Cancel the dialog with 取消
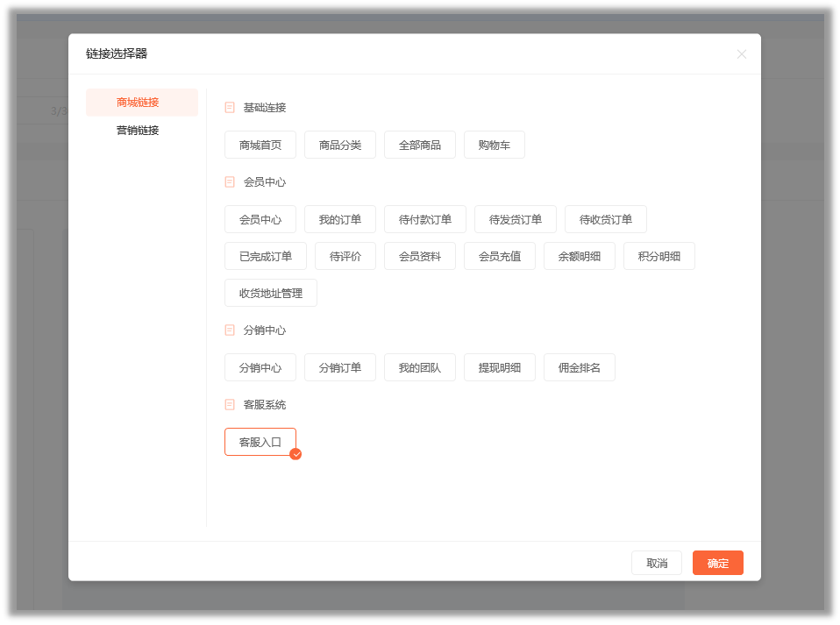Image resolution: width=840 pixels, height=625 pixels. (x=657, y=563)
